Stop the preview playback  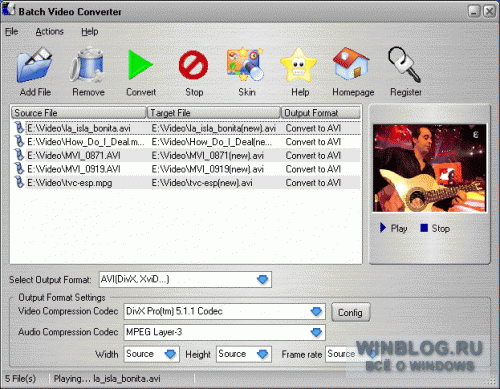[x=435, y=228]
